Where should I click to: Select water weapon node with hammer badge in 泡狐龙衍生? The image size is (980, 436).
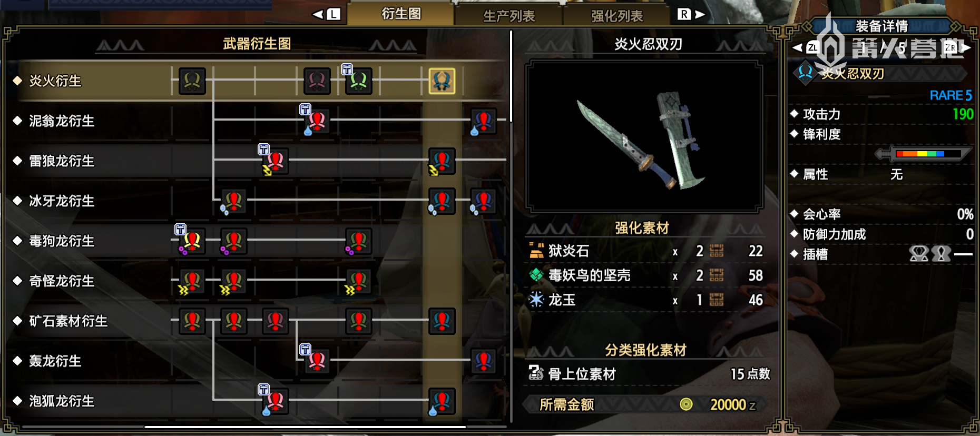coord(275,401)
